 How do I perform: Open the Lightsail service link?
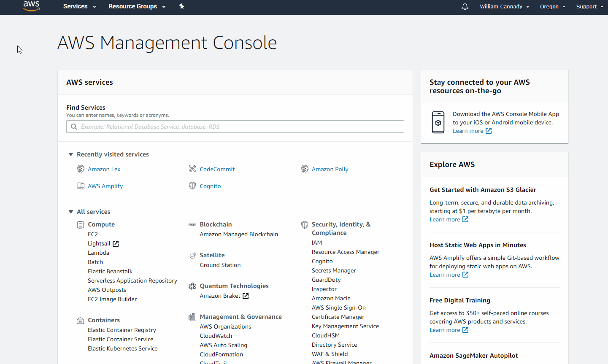point(99,244)
